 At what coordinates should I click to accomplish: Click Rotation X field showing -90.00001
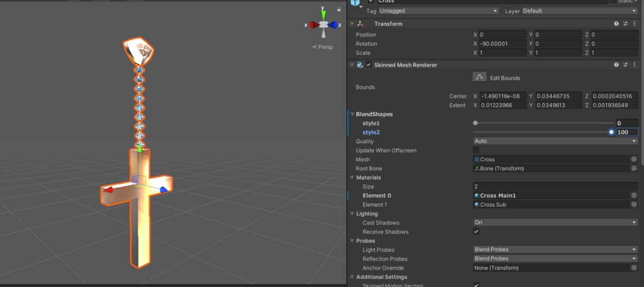click(x=502, y=43)
